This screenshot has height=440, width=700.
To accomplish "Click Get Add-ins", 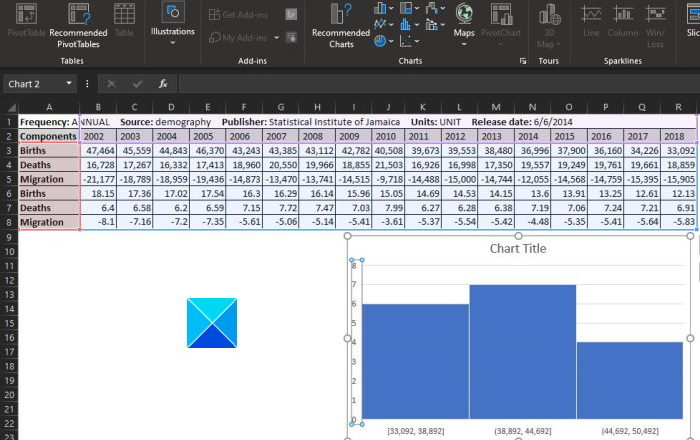I will click(x=238, y=15).
